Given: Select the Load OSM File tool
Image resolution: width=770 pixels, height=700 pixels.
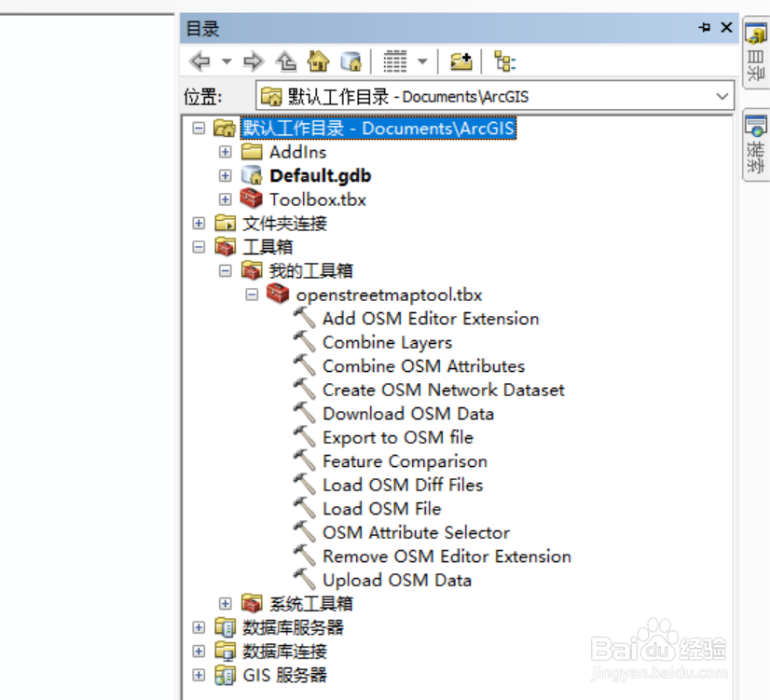Looking at the screenshot, I should coord(381,509).
